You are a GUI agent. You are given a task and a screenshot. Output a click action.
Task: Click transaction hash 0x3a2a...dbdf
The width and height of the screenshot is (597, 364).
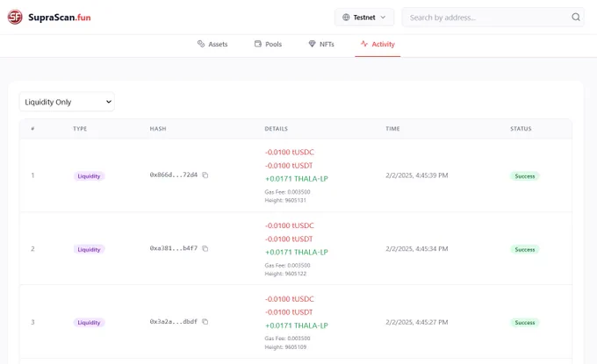[x=174, y=322]
